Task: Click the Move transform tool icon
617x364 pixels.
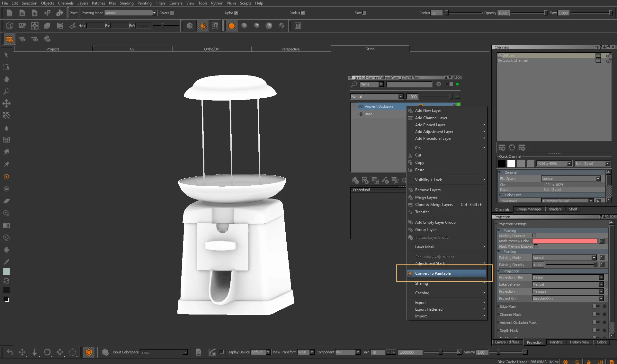Action: pos(6,103)
